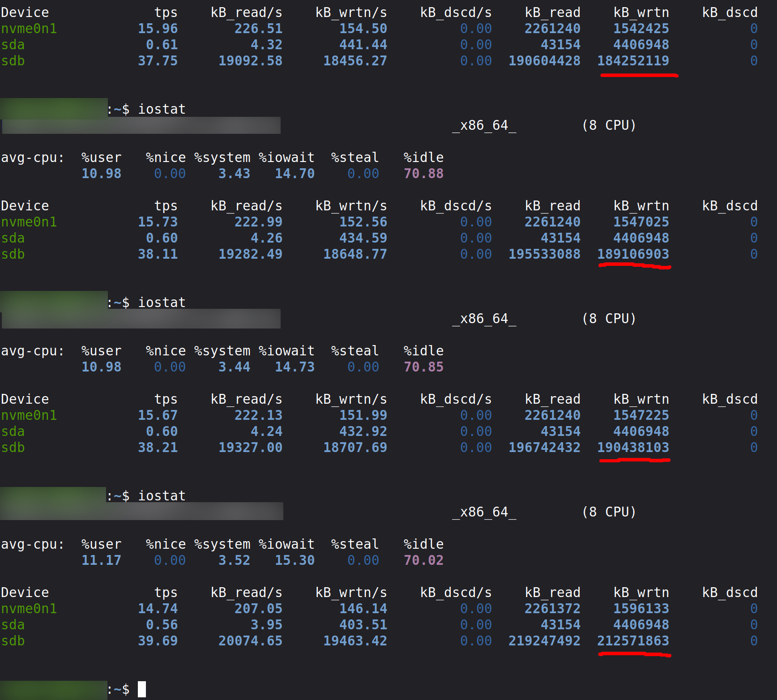Select the %idle value 70.88
This screenshot has height=700, width=777.
click(423, 174)
